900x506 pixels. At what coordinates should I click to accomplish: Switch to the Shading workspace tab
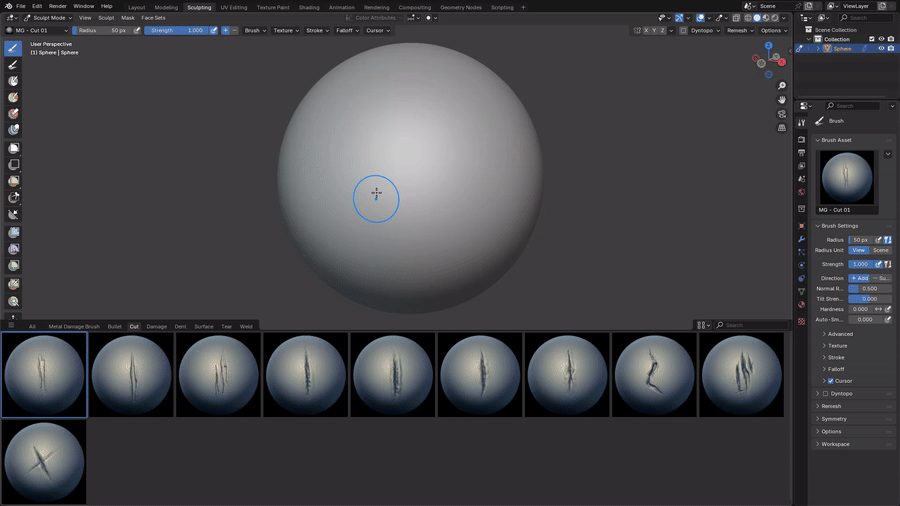(x=309, y=7)
